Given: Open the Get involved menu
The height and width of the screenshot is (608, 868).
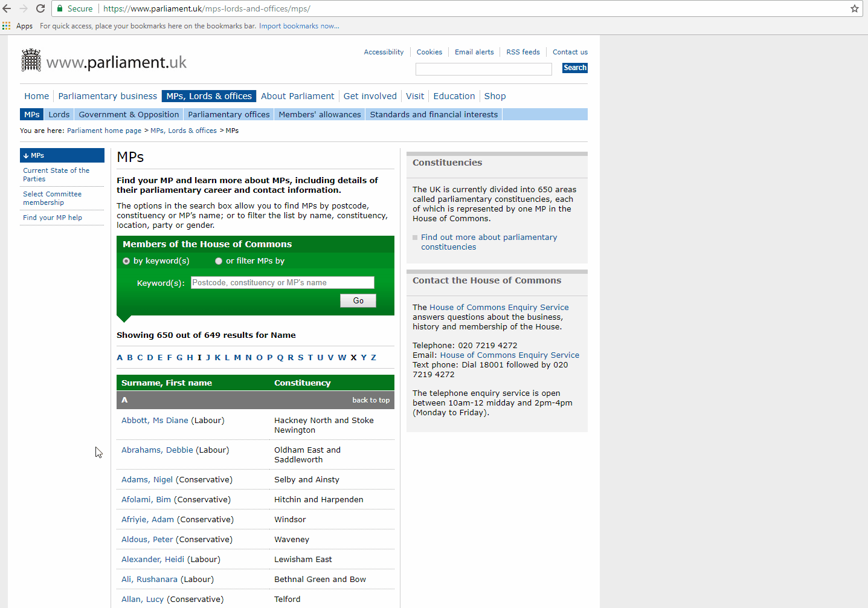Looking at the screenshot, I should pos(370,96).
